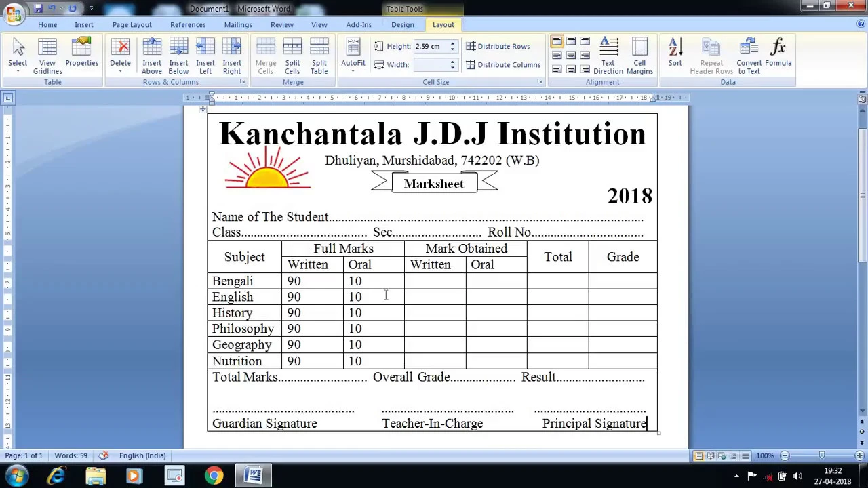Click Words: 59 in status bar
The image size is (868, 488).
click(x=71, y=455)
